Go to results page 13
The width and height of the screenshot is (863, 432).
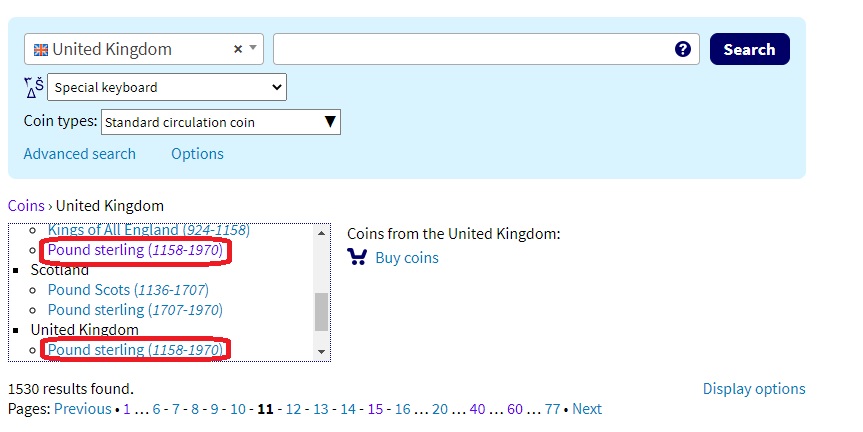321,409
